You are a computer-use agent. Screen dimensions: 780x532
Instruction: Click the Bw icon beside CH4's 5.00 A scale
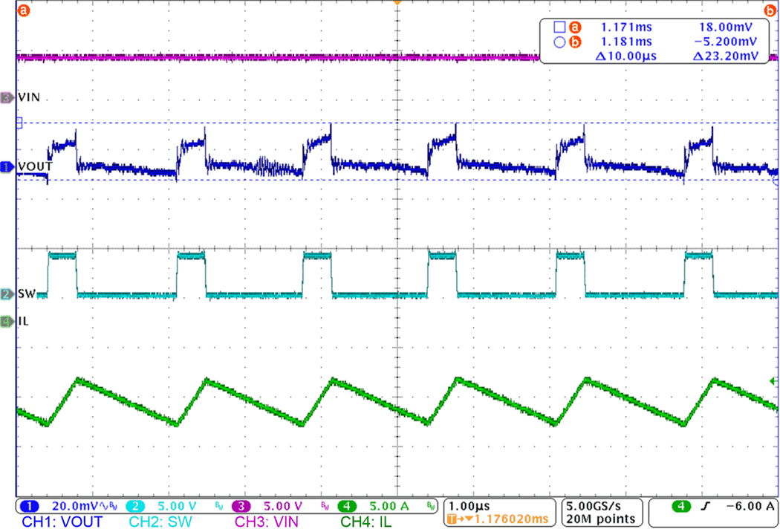pos(429,505)
